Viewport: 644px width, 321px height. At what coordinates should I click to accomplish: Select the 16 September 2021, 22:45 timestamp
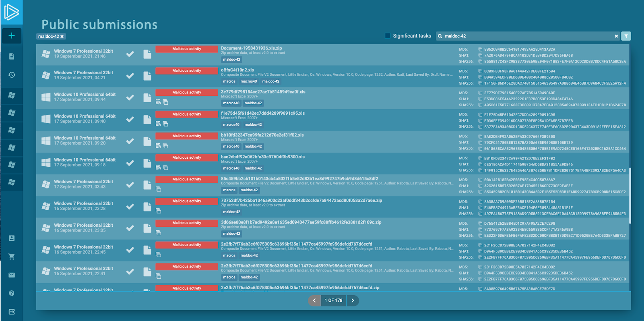pos(80,252)
